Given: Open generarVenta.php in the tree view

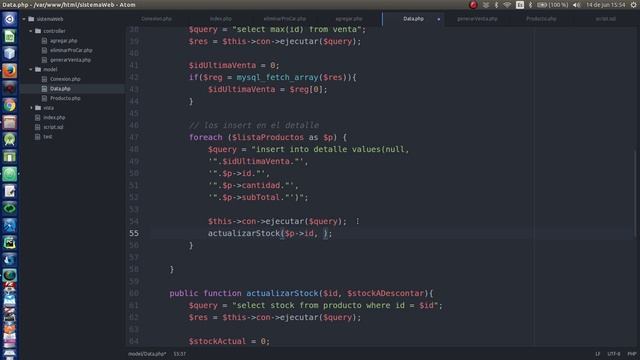Looking at the screenshot, I should 70,60.
